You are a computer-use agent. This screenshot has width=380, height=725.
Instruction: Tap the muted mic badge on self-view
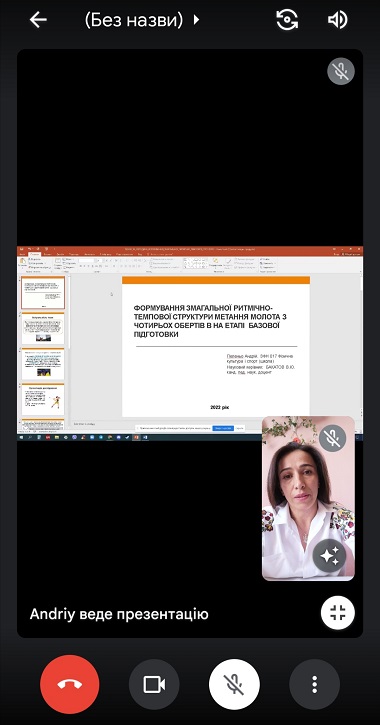(333, 438)
